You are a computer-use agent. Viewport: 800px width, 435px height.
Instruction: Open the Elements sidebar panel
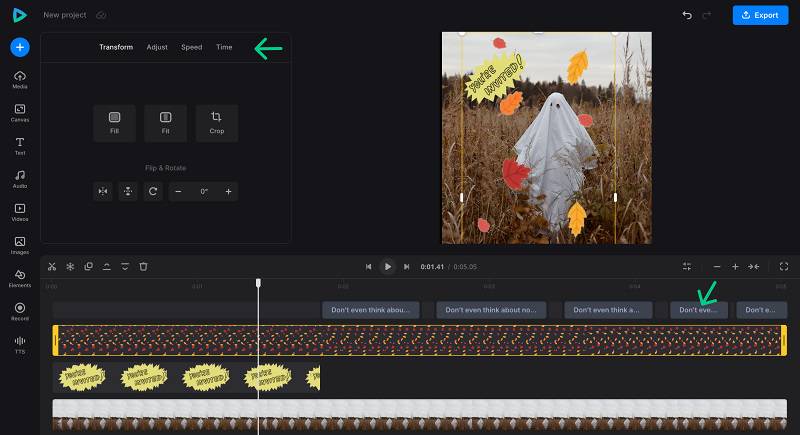pyautogui.click(x=20, y=278)
